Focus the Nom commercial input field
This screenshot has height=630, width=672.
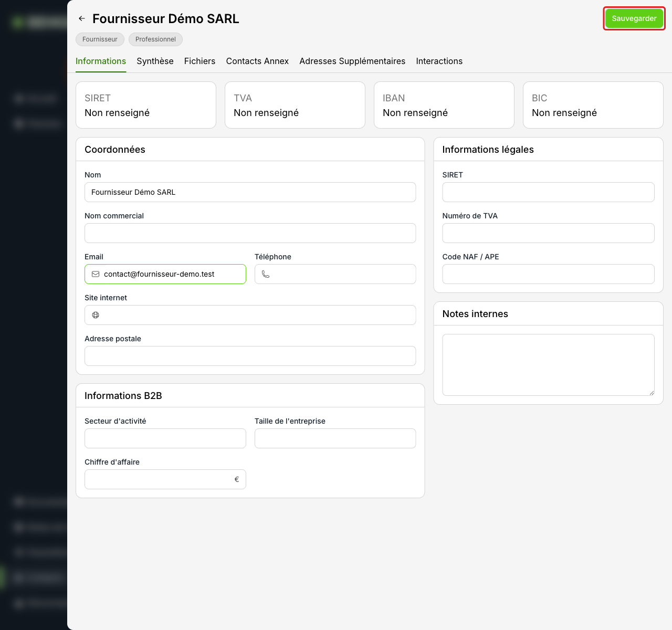click(x=250, y=233)
